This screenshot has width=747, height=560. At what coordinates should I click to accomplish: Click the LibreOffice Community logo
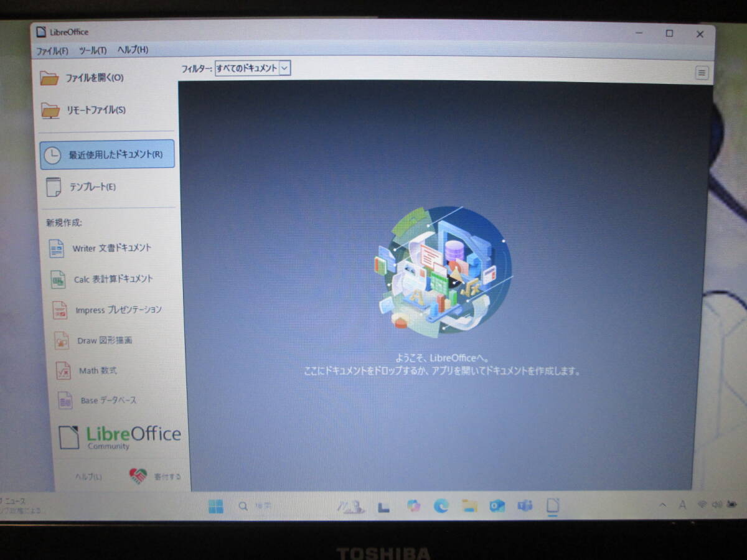pos(120,437)
